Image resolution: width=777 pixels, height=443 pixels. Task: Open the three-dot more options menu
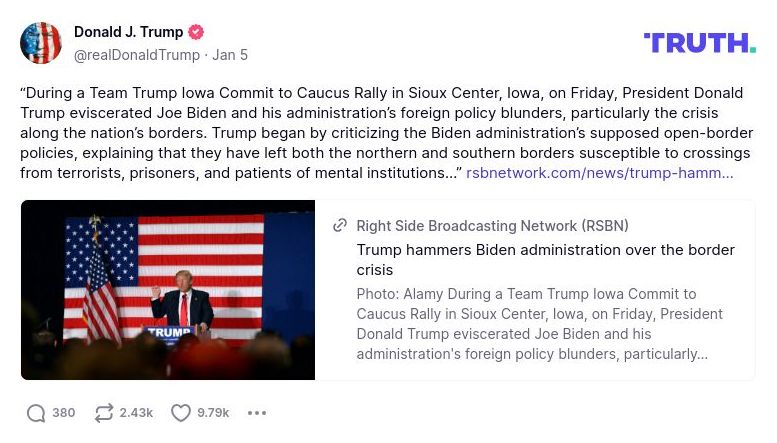(x=257, y=413)
